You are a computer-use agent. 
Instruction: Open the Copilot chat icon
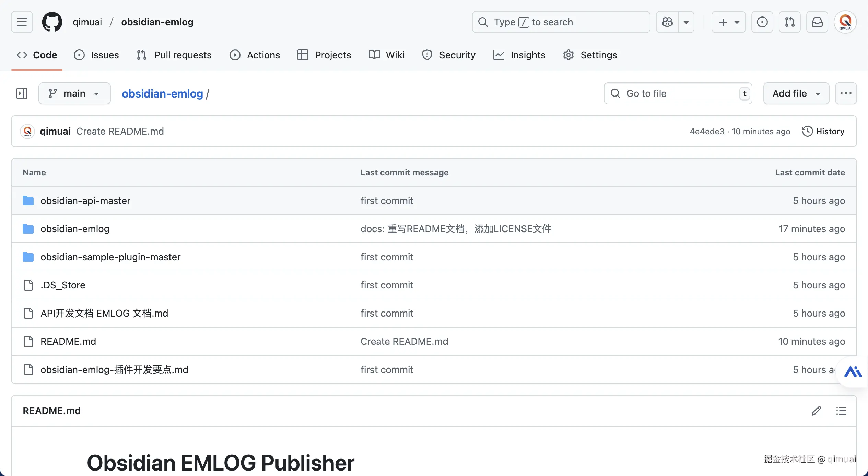pos(667,22)
